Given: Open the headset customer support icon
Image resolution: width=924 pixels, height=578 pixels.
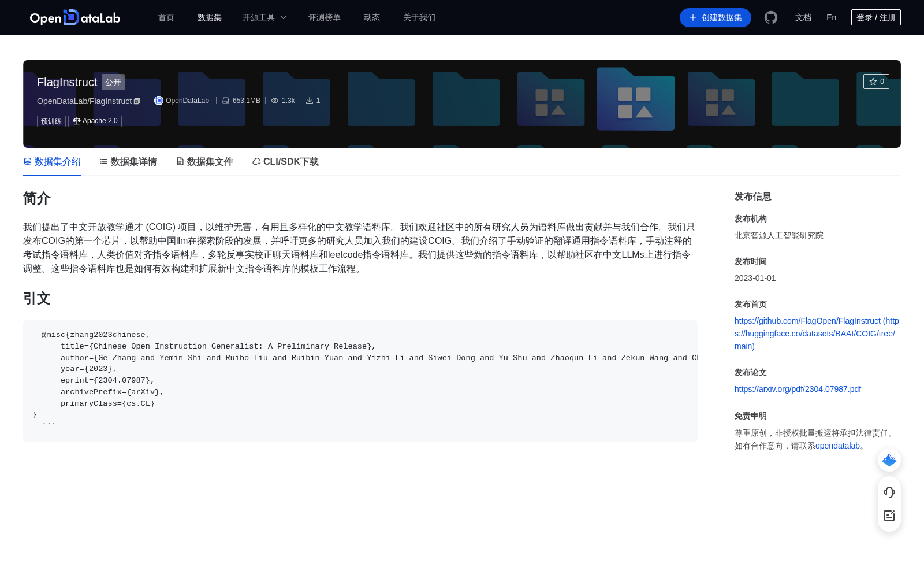Looking at the screenshot, I should click(x=889, y=492).
